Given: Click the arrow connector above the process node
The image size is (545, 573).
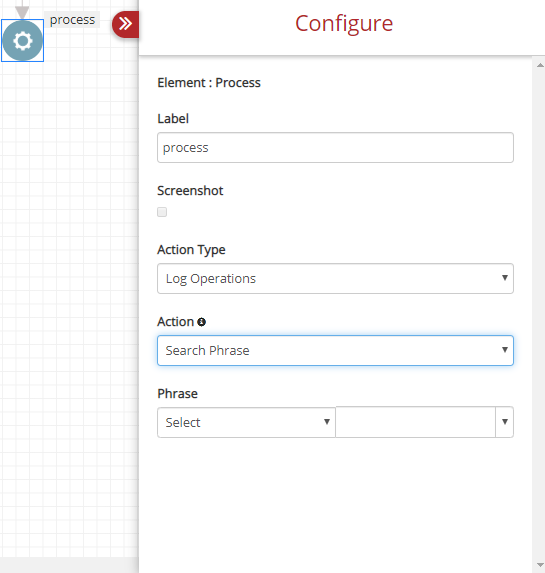Looking at the screenshot, I should click(22, 10).
